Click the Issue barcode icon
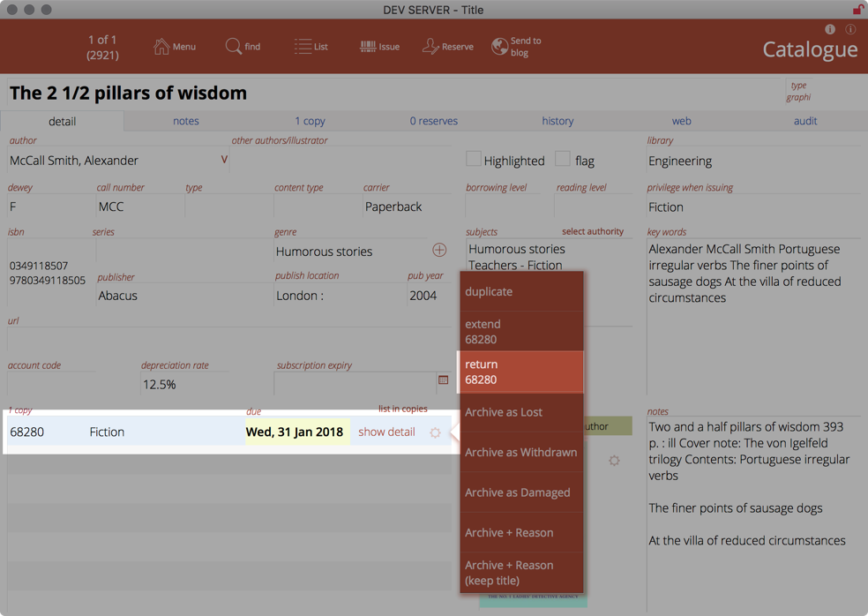The width and height of the screenshot is (868, 616). (368, 47)
